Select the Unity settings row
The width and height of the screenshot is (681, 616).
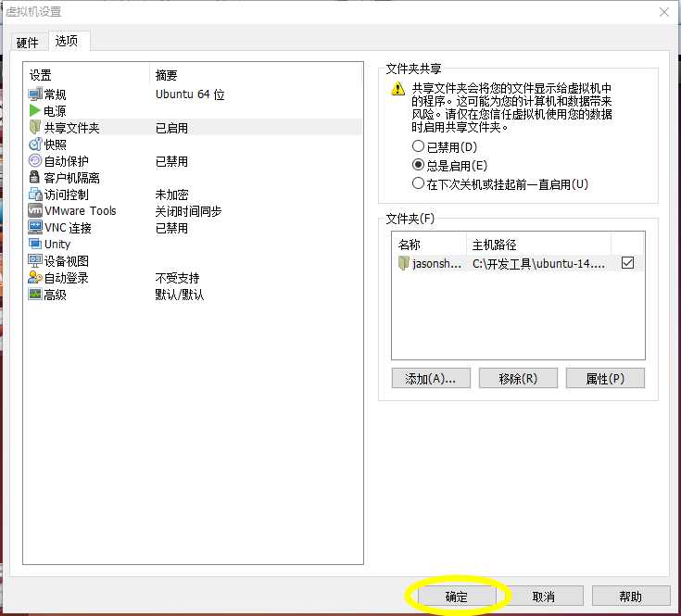(x=195, y=244)
